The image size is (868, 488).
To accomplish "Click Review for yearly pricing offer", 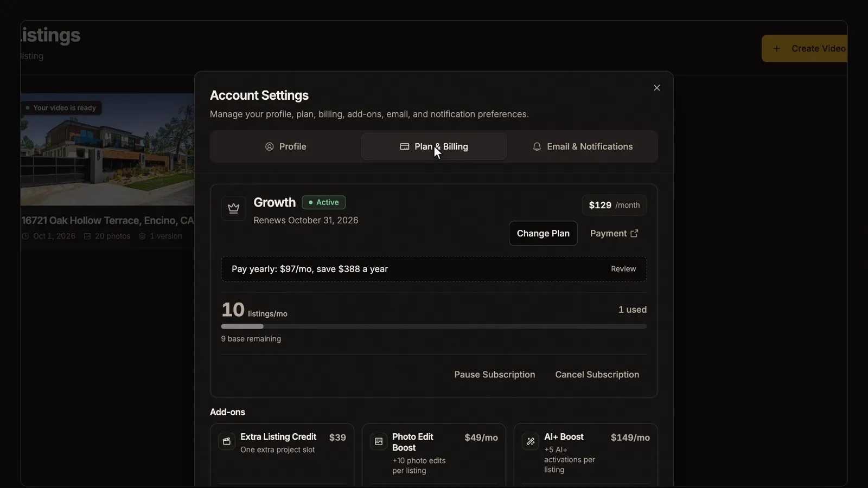I will tap(623, 269).
